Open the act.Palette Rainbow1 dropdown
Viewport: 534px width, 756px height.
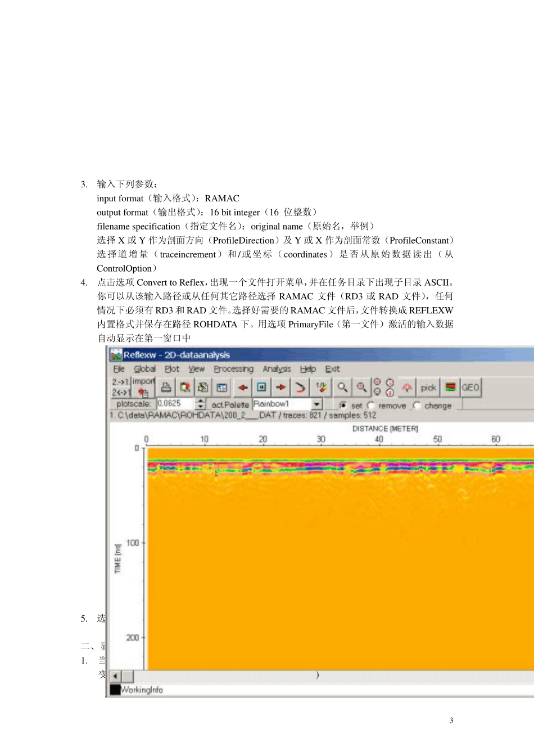pos(316,404)
